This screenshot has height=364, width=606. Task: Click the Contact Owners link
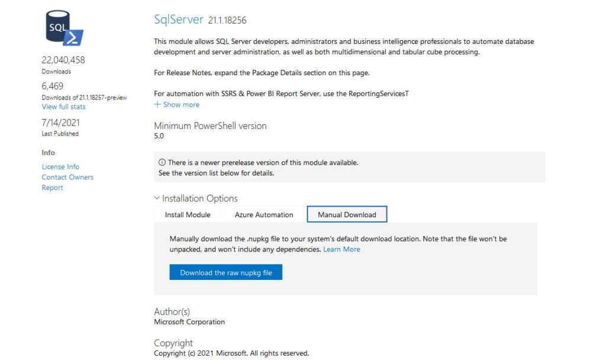[x=67, y=177]
